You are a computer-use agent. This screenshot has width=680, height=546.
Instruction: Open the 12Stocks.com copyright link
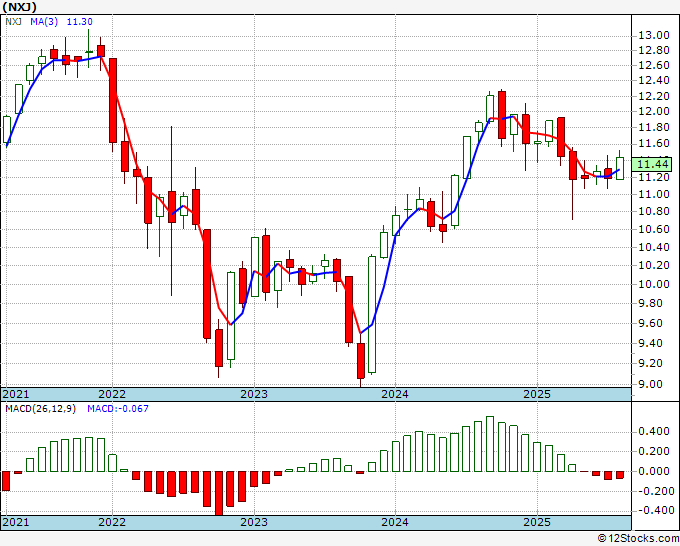pos(638,539)
